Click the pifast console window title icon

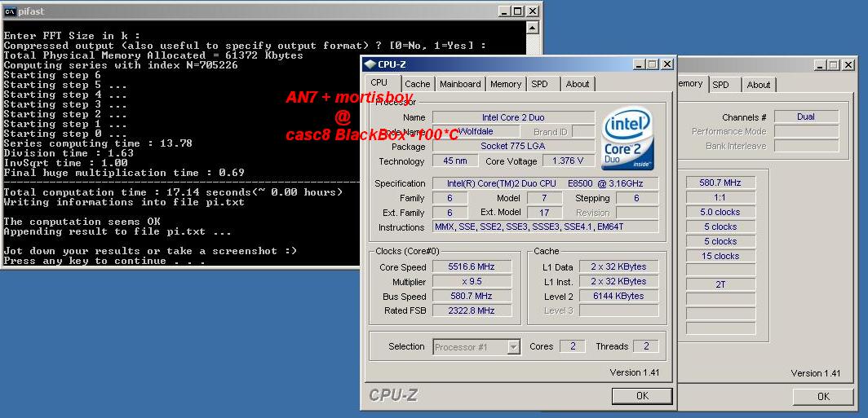(x=10, y=11)
